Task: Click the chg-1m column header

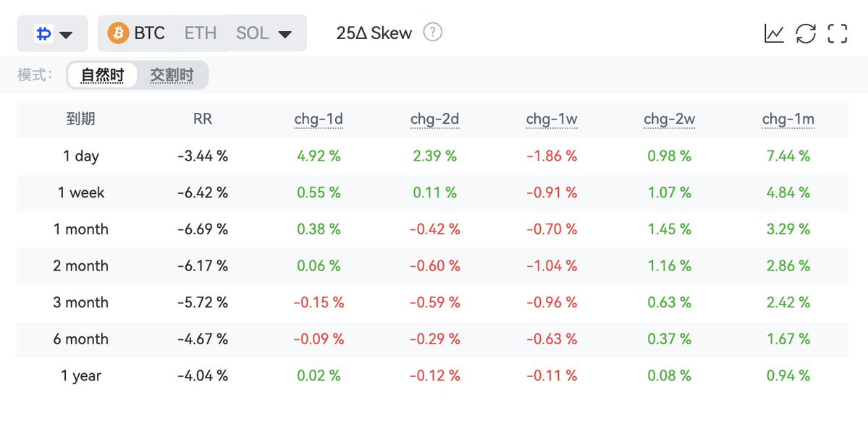Action: click(788, 119)
